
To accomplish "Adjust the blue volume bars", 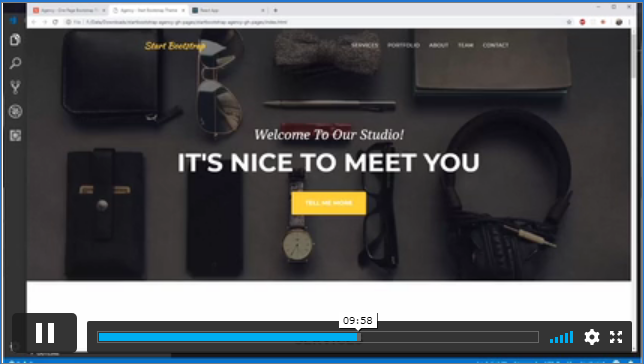I will (x=561, y=337).
